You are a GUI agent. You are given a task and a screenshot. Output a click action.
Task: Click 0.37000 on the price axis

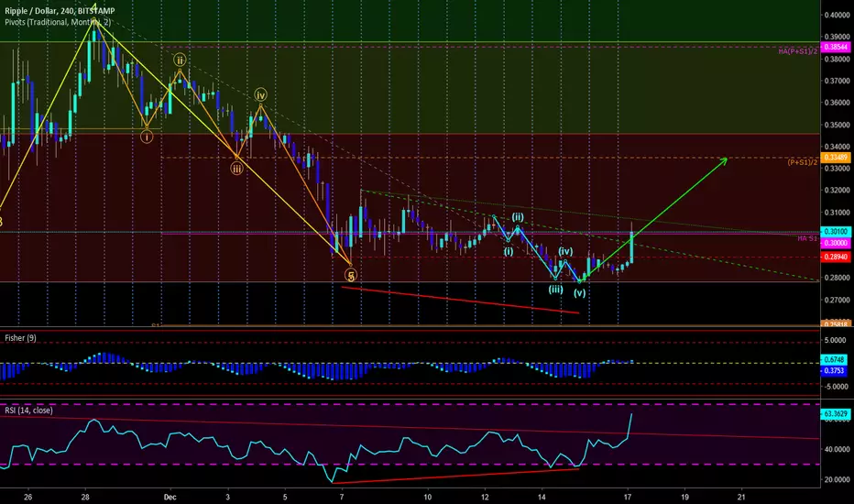(838, 81)
